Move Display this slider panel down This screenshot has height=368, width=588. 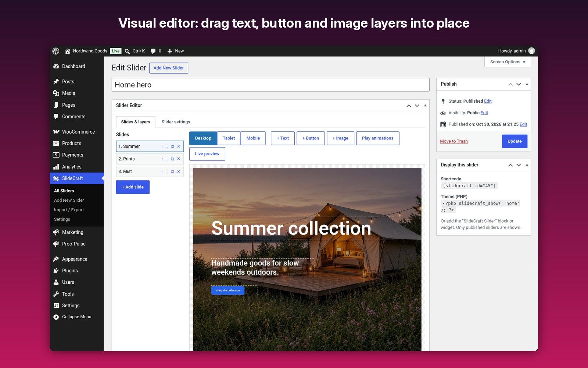tap(519, 165)
